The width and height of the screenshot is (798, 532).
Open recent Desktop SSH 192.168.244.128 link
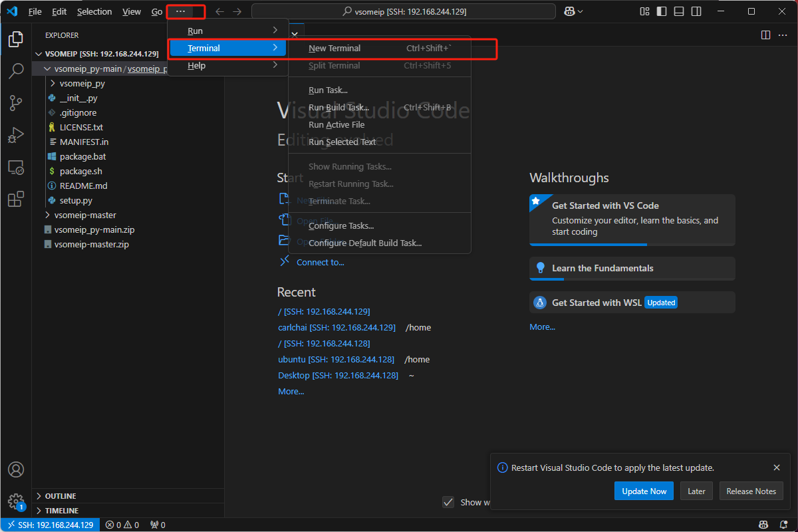point(338,375)
